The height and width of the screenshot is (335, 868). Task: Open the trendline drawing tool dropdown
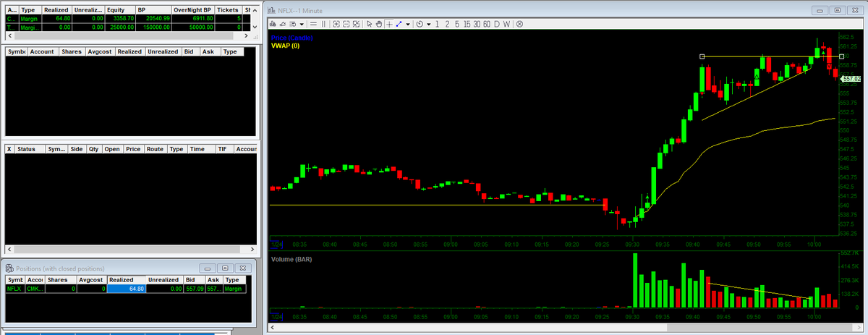point(408,24)
